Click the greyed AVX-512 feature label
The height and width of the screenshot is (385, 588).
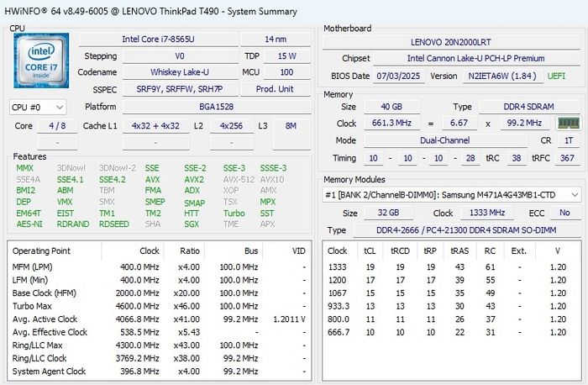(239, 180)
